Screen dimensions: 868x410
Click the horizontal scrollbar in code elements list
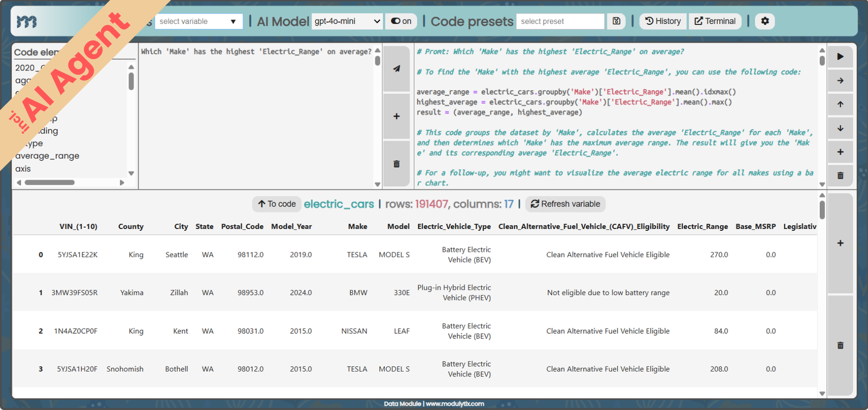coord(50,182)
